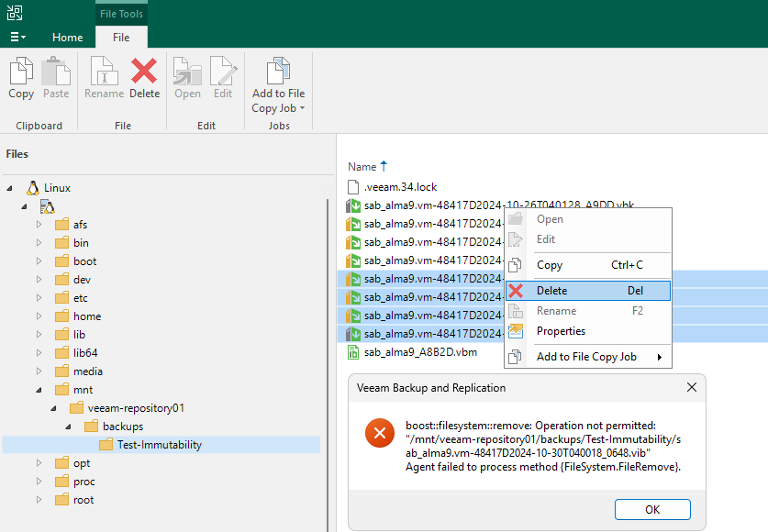Collapse the mnt folder in the tree
The height and width of the screenshot is (532, 768).
click(40, 389)
